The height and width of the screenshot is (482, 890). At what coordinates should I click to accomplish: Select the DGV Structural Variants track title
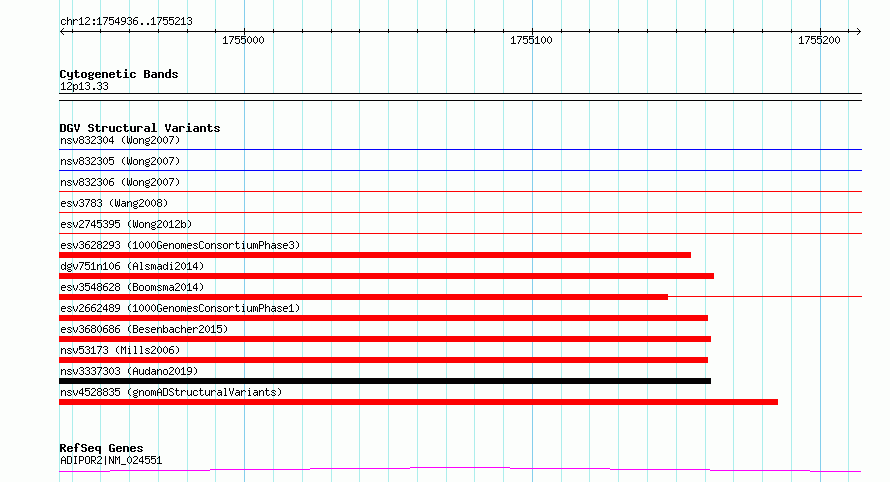(140, 128)
